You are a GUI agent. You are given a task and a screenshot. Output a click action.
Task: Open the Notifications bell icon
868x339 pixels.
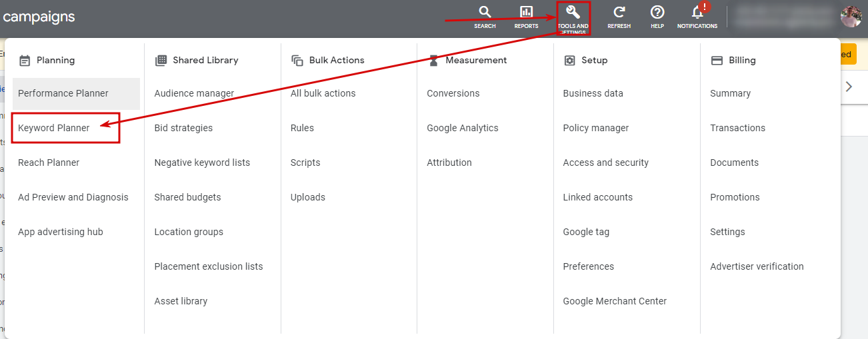697,12
